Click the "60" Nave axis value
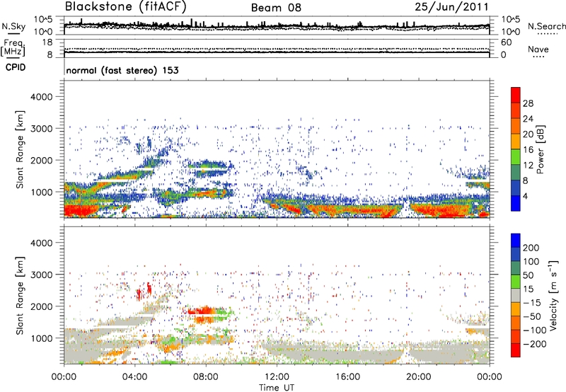 (507, 42)
